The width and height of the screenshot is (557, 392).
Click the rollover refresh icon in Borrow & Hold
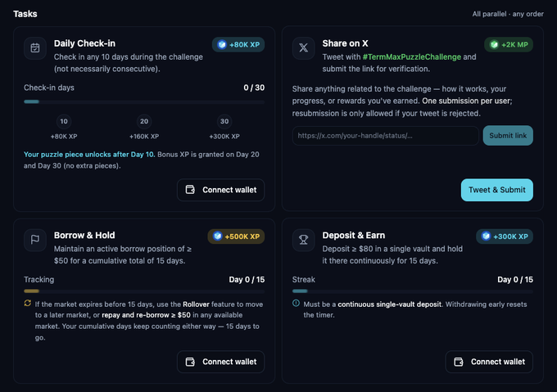28,304
